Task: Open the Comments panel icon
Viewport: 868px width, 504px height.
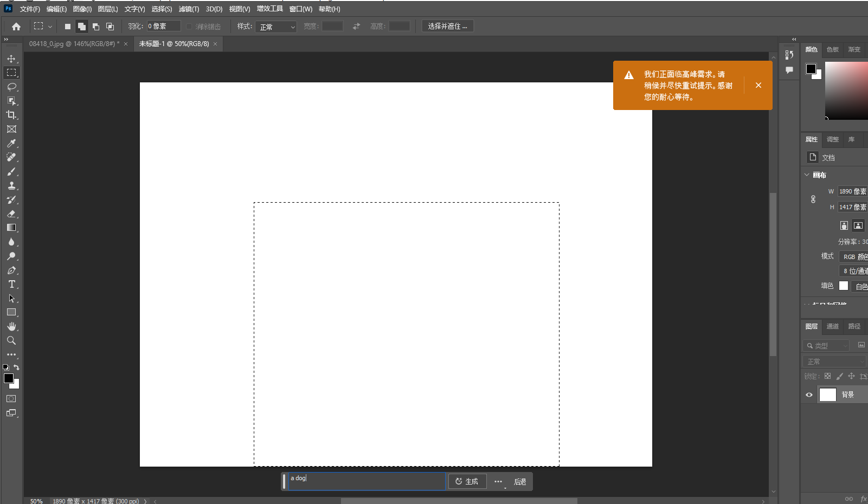Action: pos(789,70)
